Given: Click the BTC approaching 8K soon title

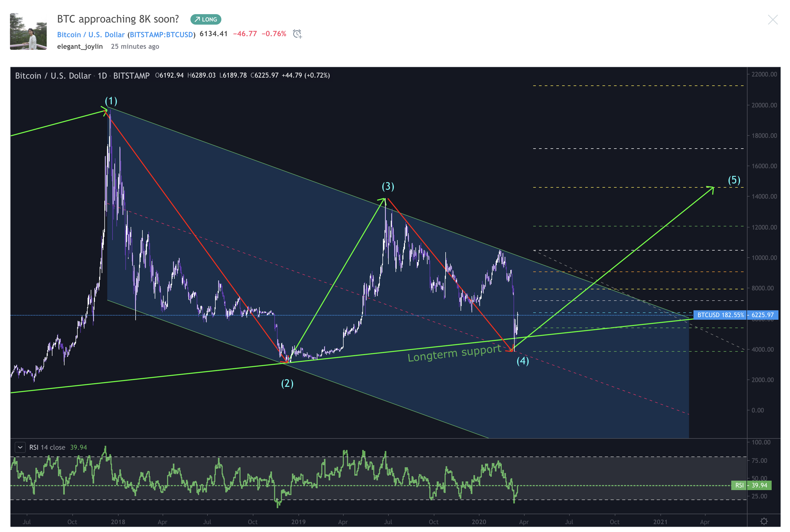Looking at the screenshot, I should tap(118, 19).
